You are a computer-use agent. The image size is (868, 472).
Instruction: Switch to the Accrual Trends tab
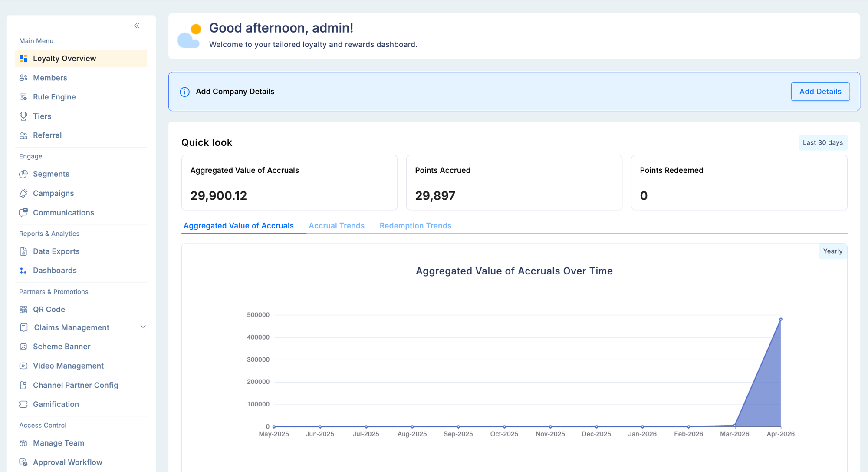point(336,226)
